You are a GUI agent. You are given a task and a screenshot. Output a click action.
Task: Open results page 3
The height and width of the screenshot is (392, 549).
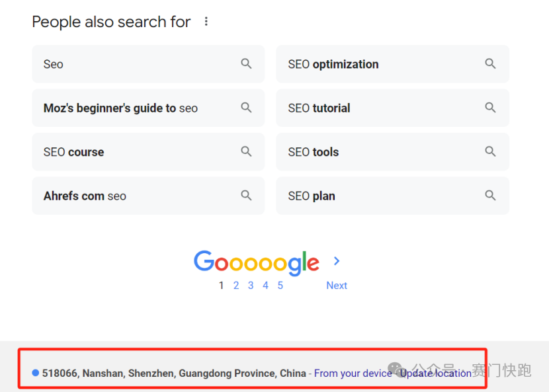point(251,286)
